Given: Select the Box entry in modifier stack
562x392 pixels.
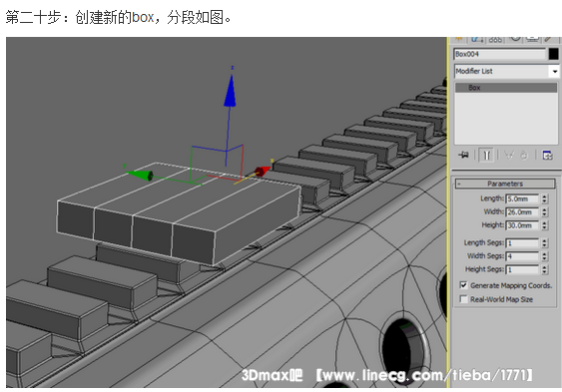Looking at the screenshot, I should click(x=506, y=88).
